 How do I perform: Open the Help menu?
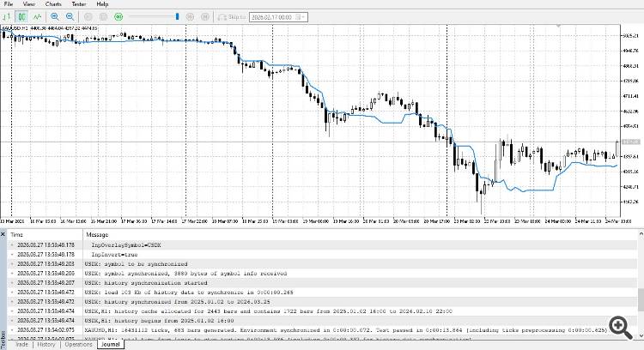pyautogui.click(x=102, y=3)
